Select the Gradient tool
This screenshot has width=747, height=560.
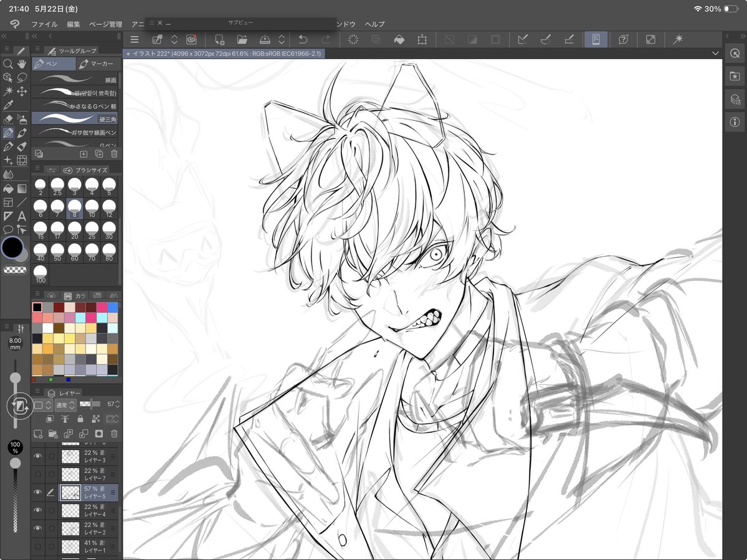click(x=21, y=189)
